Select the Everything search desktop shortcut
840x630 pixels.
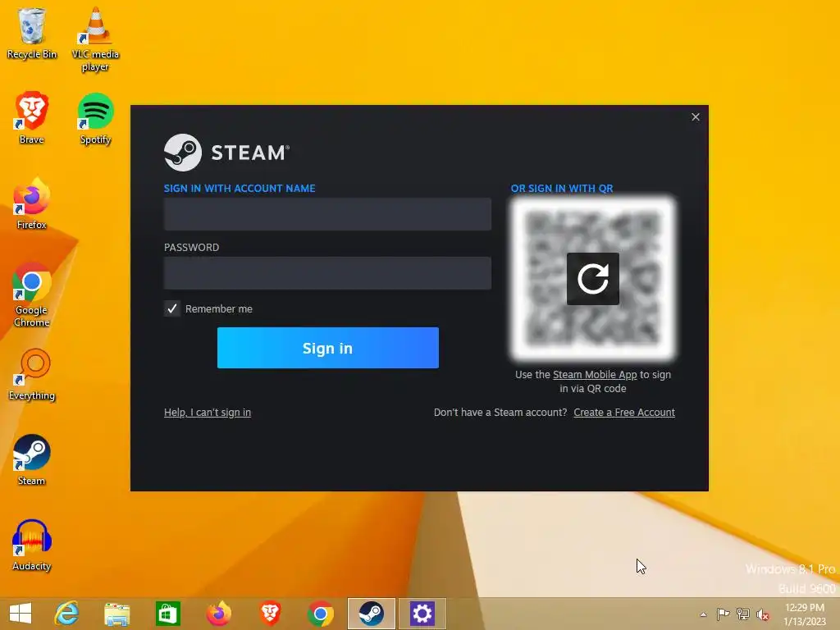point(32,375)
